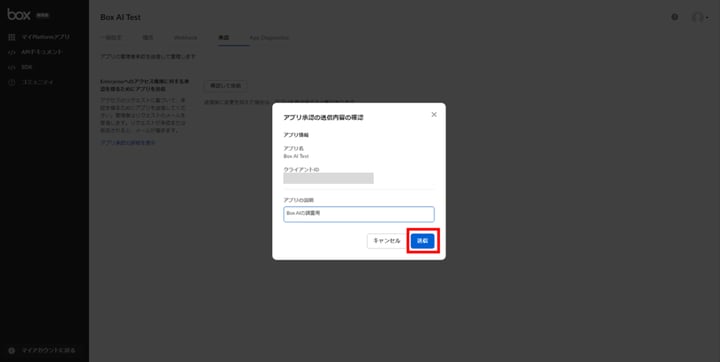Open the app approval details link

point(128,143)
